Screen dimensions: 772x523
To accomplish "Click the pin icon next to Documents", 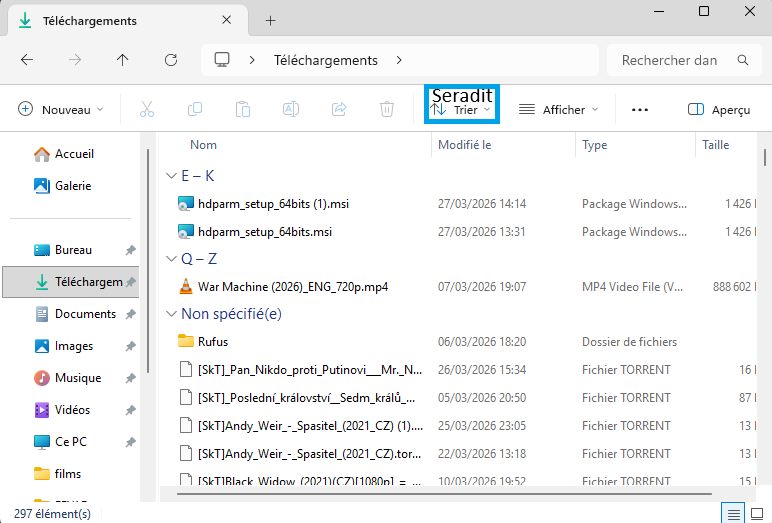I will pos(130,314).
